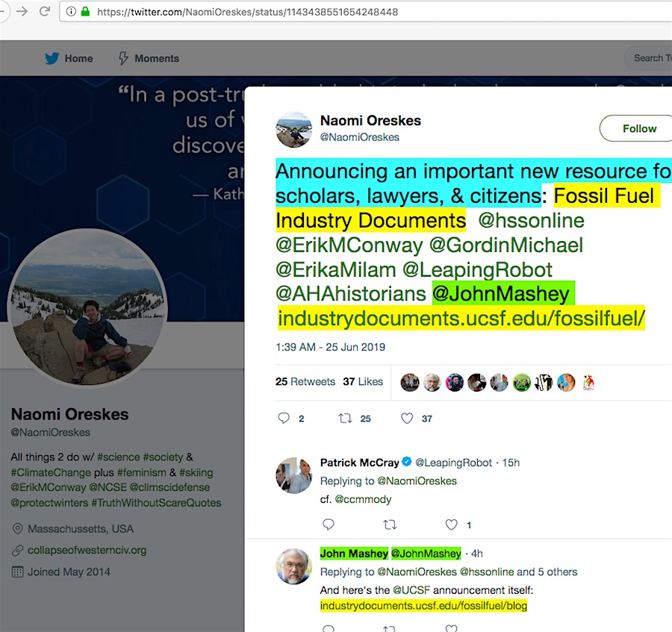Like Patrick McCray's reply

[451, 525]
